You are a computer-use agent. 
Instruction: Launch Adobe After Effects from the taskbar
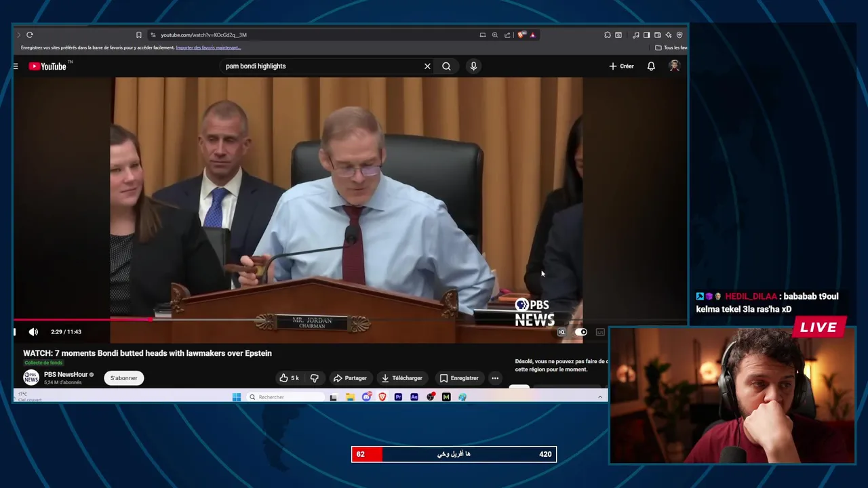414,397
